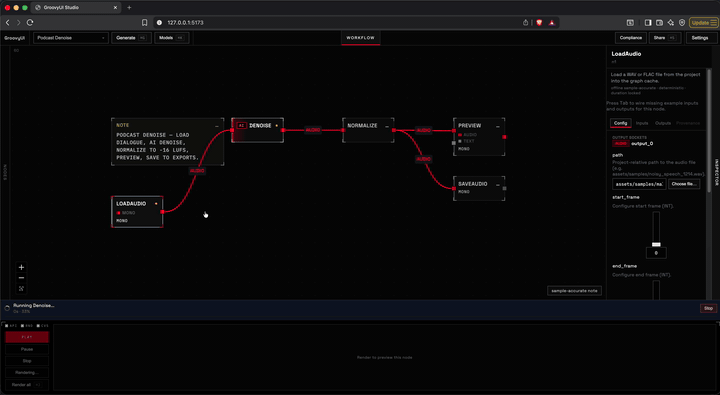
Task: Click the NORMALIZE node input socket
Action: click(343, 130)
